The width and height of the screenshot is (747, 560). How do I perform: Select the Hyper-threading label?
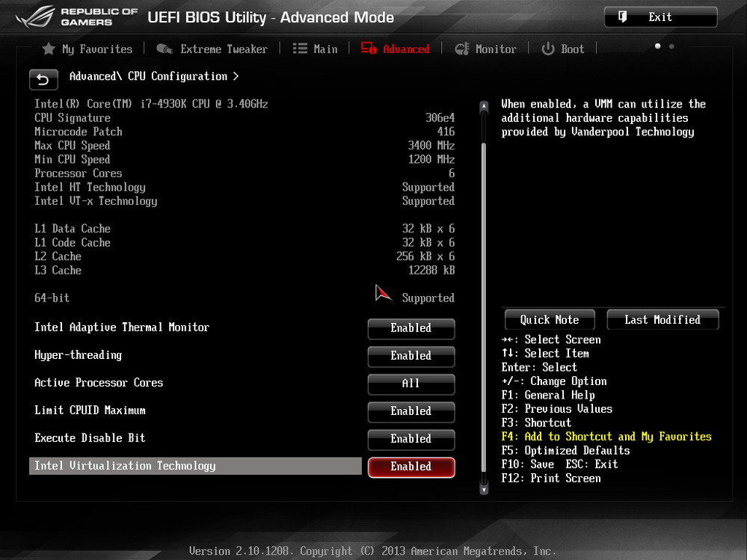click(78, 355)
